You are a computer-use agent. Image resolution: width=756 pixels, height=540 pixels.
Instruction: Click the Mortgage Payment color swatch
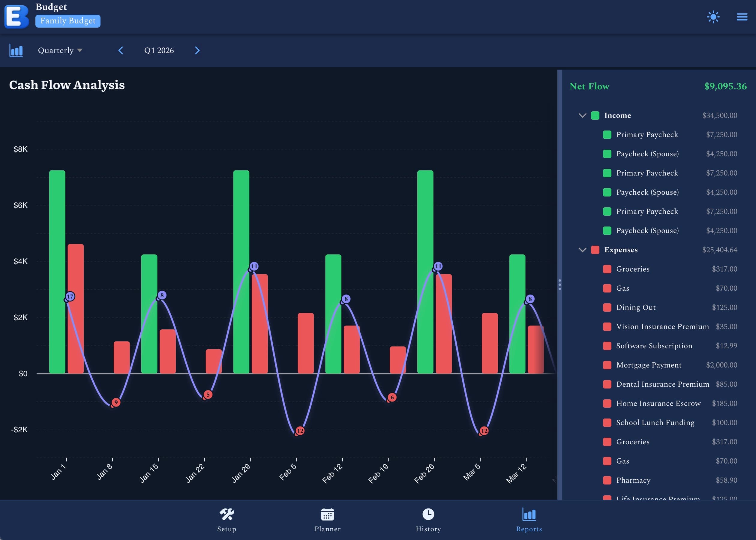point(607,365)
